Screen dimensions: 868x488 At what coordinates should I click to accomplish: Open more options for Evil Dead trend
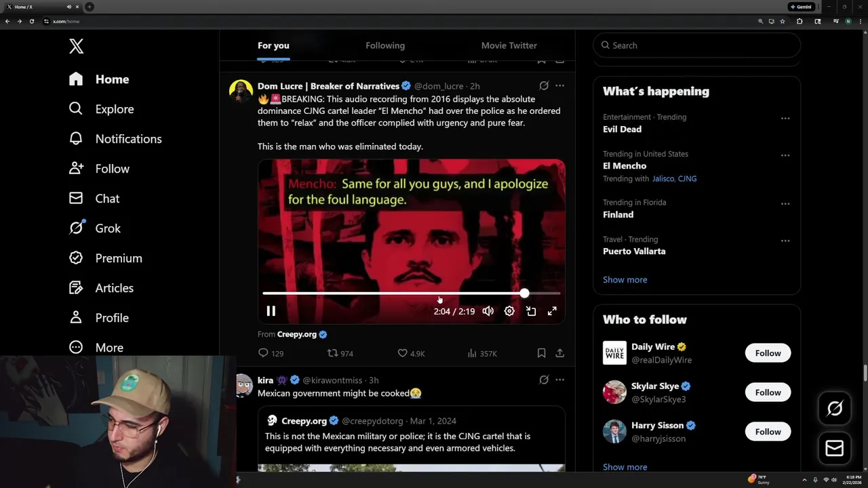click(785, 118)
